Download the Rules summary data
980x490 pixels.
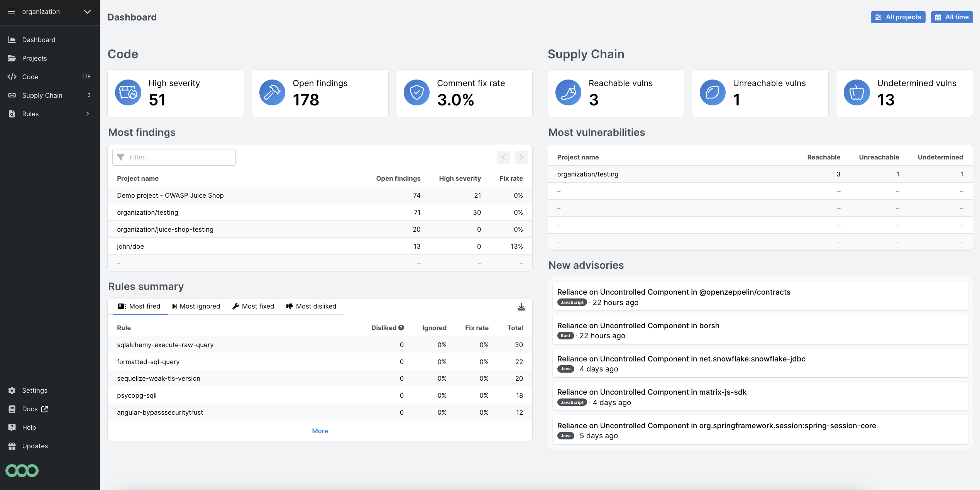[x=521, y=307]
